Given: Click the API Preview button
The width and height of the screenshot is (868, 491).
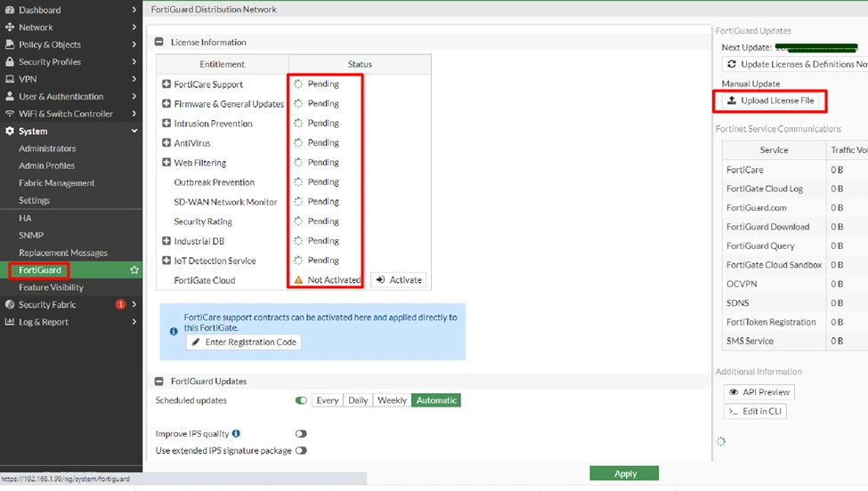Looking at the screenshot, I should pyautogui.click(x=759, y=392).
